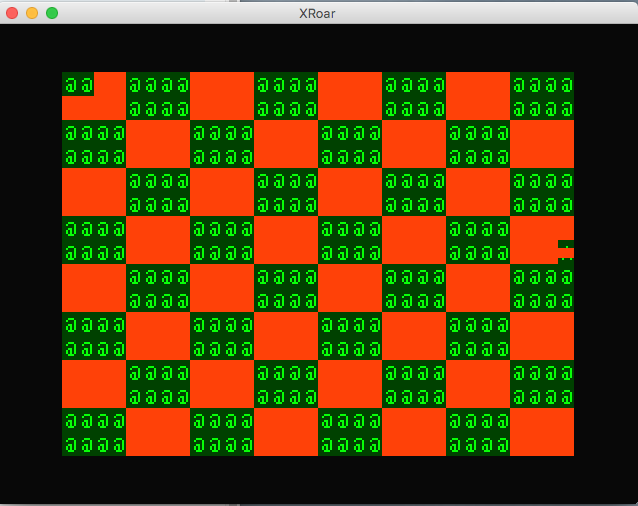Click the XRoar title text
Screen dimensions: 638x506
pyautogui.click(x=318, y=13)
